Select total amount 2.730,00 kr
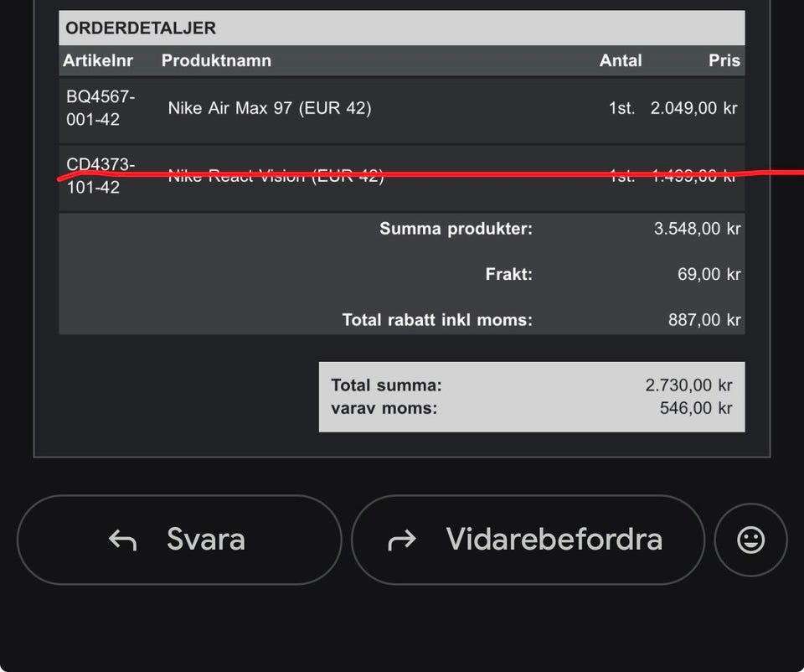 click(688, 385)
